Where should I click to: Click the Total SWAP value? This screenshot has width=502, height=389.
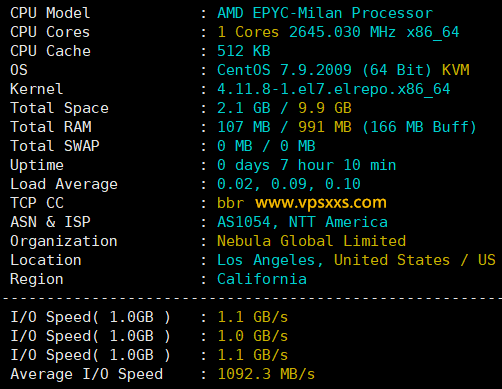pyautogui.click(x=266, y=146)
